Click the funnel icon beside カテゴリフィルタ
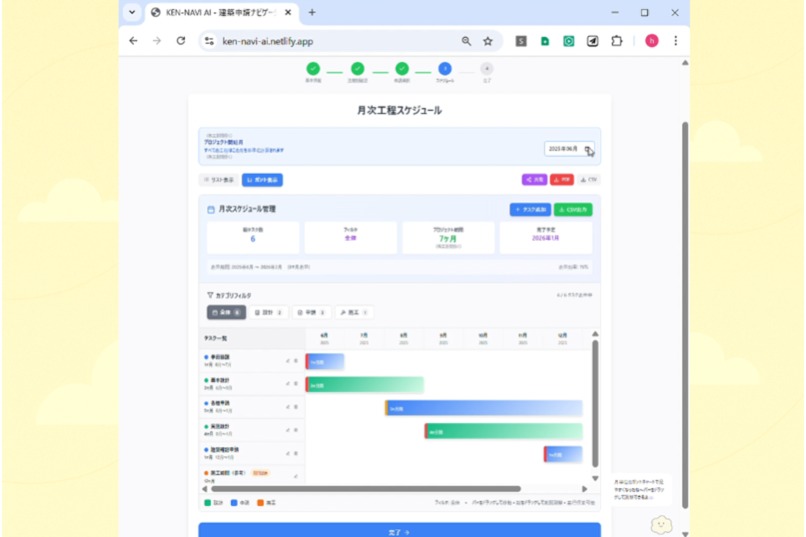This screenshot has height=537, width=806. [210, 295]
